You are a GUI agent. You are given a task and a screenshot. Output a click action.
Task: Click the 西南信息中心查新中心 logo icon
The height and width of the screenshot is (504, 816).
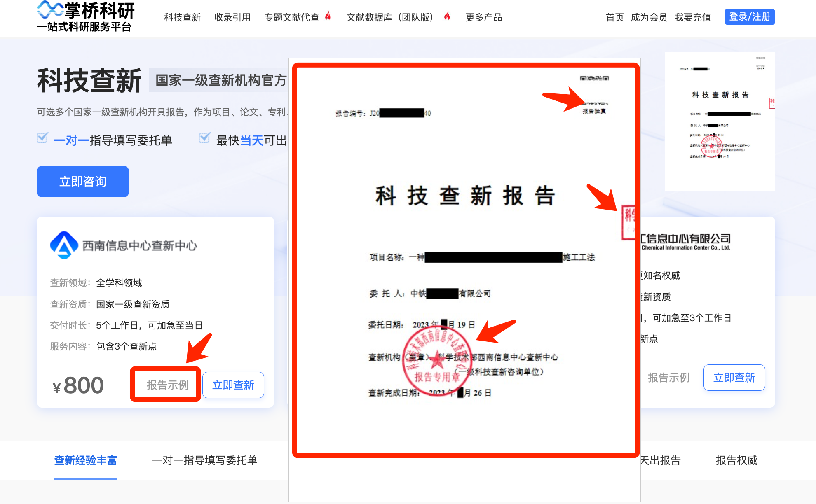64,245
